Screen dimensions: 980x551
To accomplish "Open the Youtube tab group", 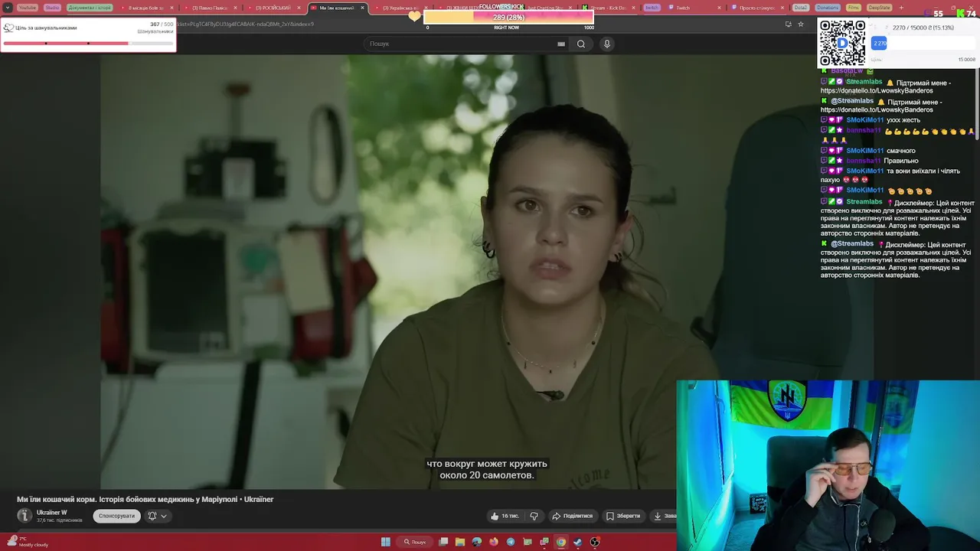I will [x=27, y=8].
